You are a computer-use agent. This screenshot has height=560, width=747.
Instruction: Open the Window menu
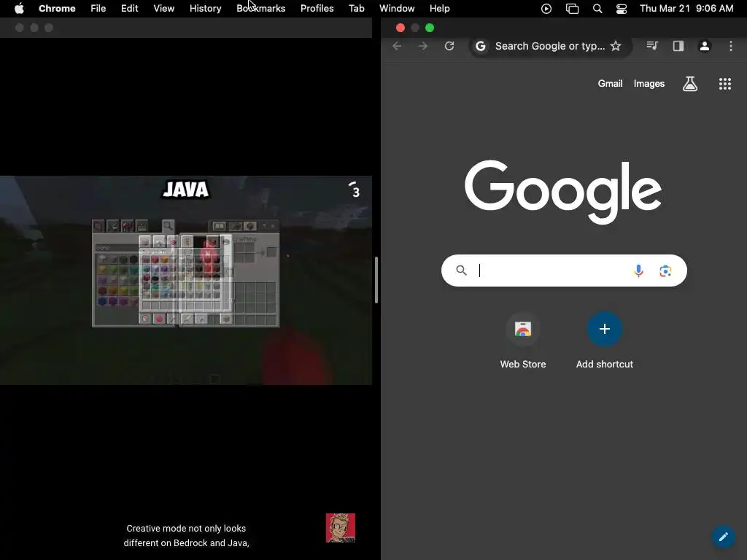tap(397, 9)
